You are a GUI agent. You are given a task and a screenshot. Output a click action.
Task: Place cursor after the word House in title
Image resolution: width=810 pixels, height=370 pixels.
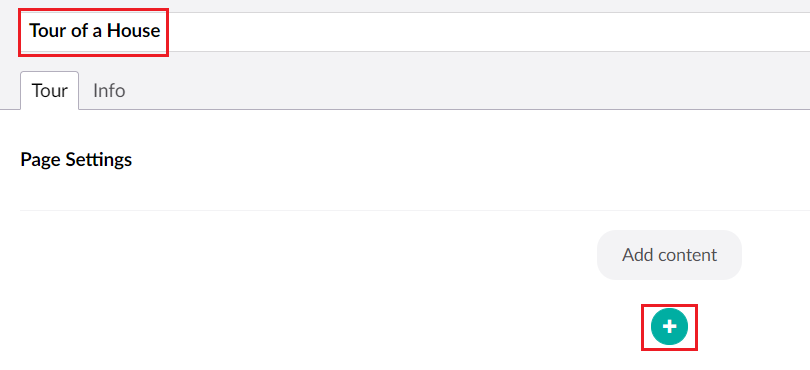click(161, 32)
